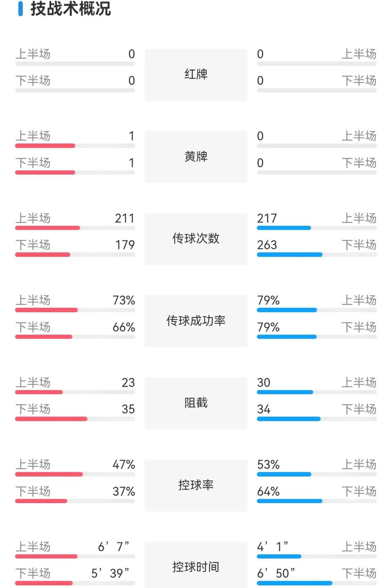
Task: Click the 6'7" first-half possession time
Action: click(113, 547)
